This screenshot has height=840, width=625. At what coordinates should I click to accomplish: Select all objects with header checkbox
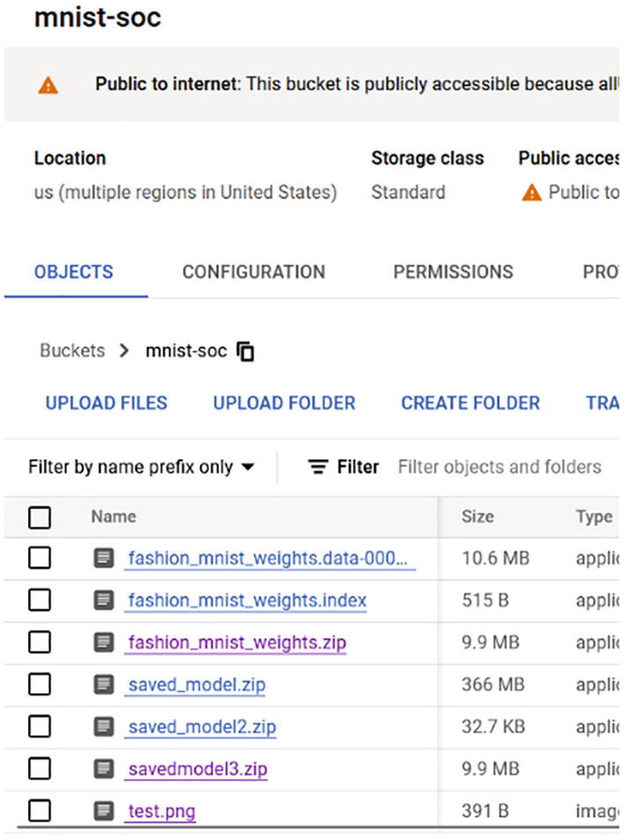(x=40, y=517)
